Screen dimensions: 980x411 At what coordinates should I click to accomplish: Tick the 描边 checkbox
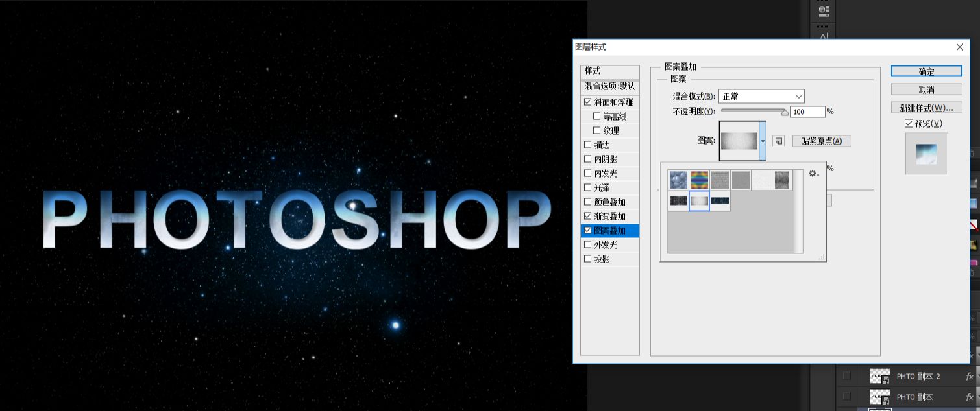pyautogui.click(x=588, y=145)
